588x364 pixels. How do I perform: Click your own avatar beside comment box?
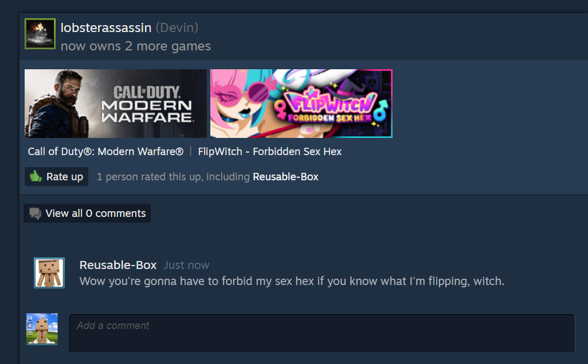click(x=42, y=329)
